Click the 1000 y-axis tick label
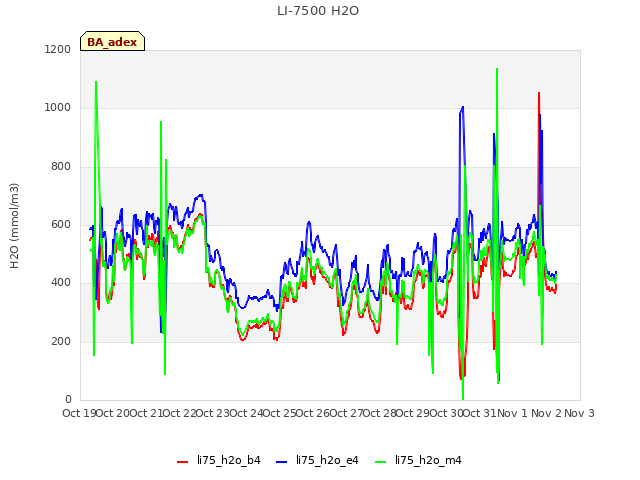The width and height of the screenshot is (640, 480). [x=58, y=108]
